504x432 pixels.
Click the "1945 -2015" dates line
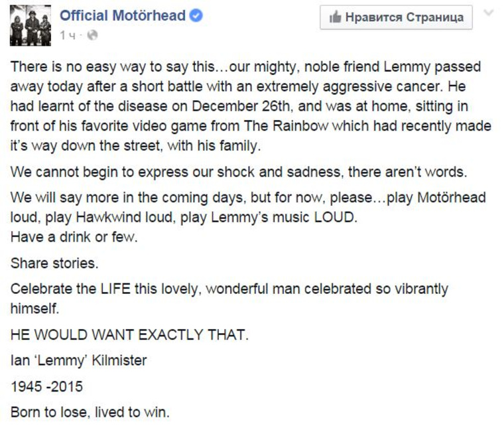[47, 386]
